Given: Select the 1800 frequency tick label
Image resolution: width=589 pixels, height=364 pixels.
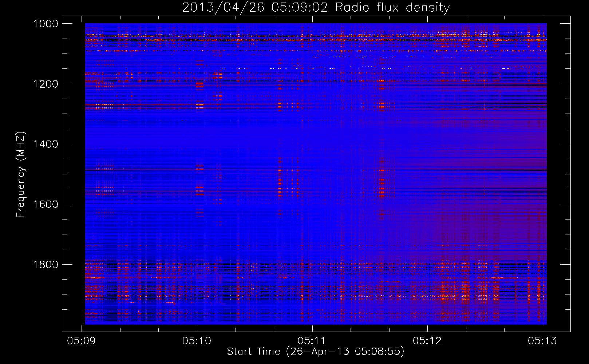Looking at the screenshot, I should 46,265.
